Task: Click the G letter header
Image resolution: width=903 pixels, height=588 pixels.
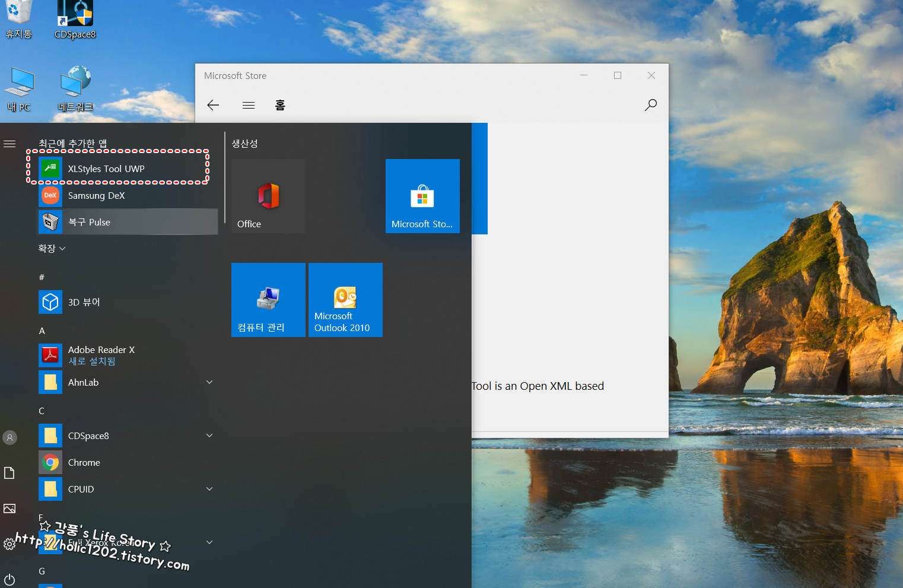Action: pos(42,571)
